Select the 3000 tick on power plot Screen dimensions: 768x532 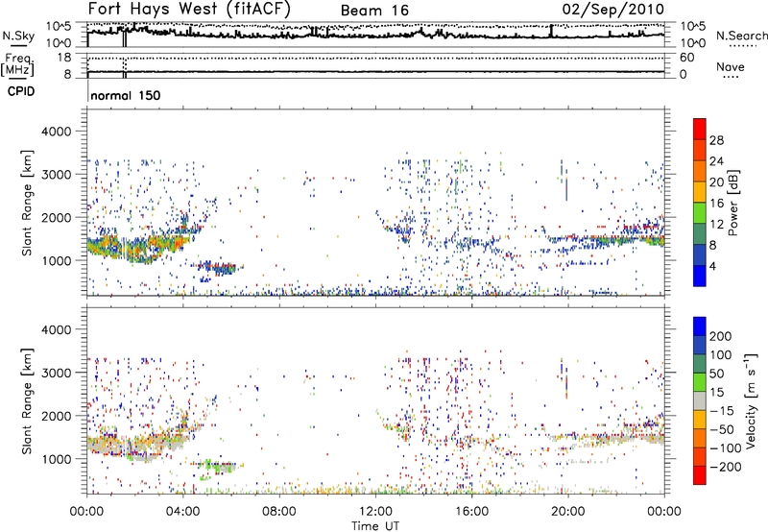point(56,175)
